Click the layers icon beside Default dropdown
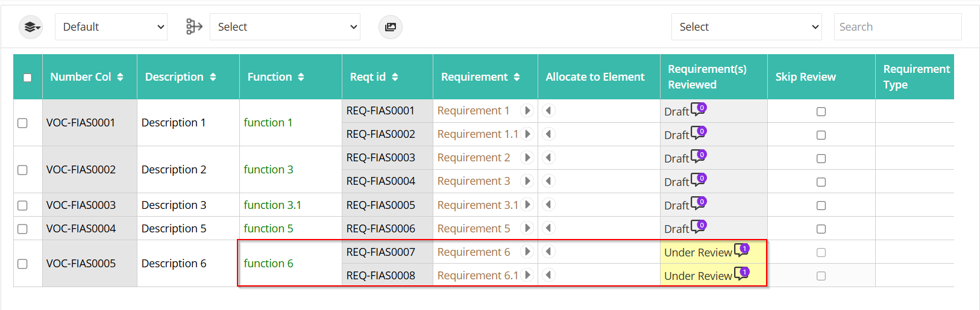Screen dimensions: 980x310 [31, 27]
